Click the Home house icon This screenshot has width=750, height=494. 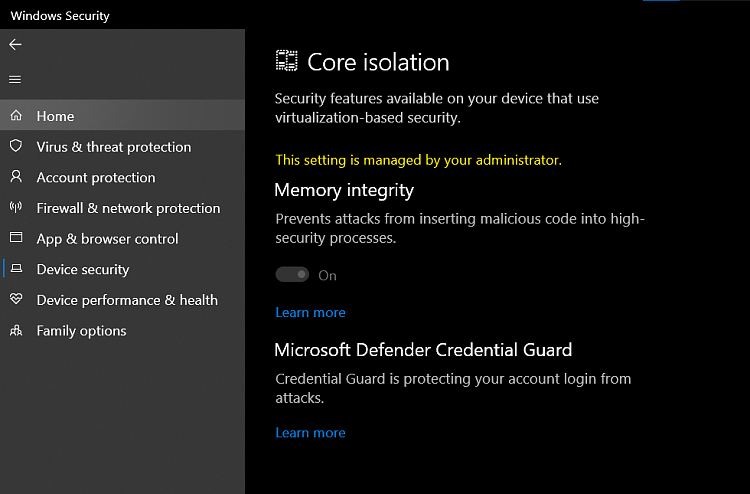16,115
